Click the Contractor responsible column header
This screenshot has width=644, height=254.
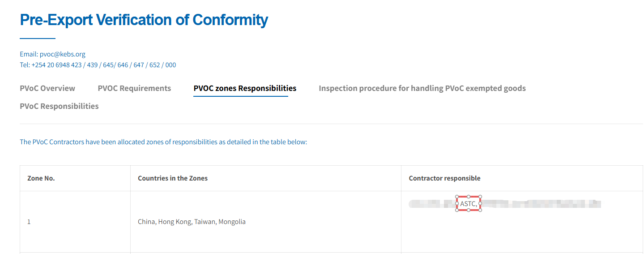pyautogui.click(x=444, y=178)
